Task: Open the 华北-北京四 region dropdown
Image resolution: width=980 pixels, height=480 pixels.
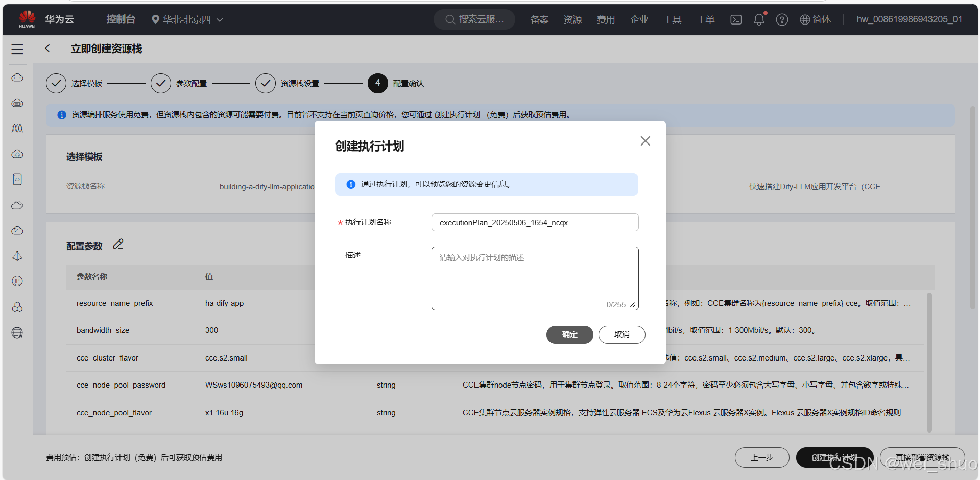Action: click(x=187, y=19)
